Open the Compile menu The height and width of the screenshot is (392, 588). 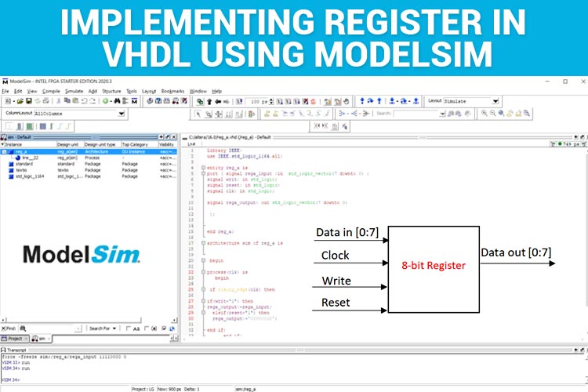[x=51, y=91]
